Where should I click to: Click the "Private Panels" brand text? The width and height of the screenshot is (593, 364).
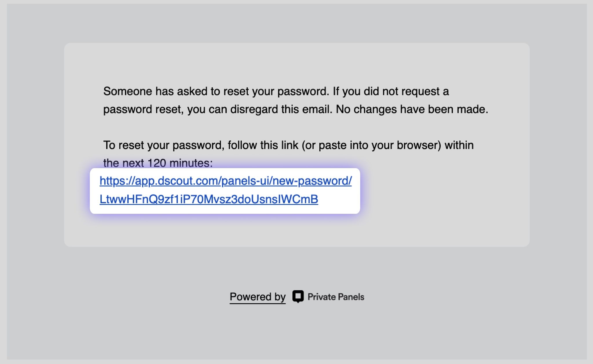click(336, 297)
